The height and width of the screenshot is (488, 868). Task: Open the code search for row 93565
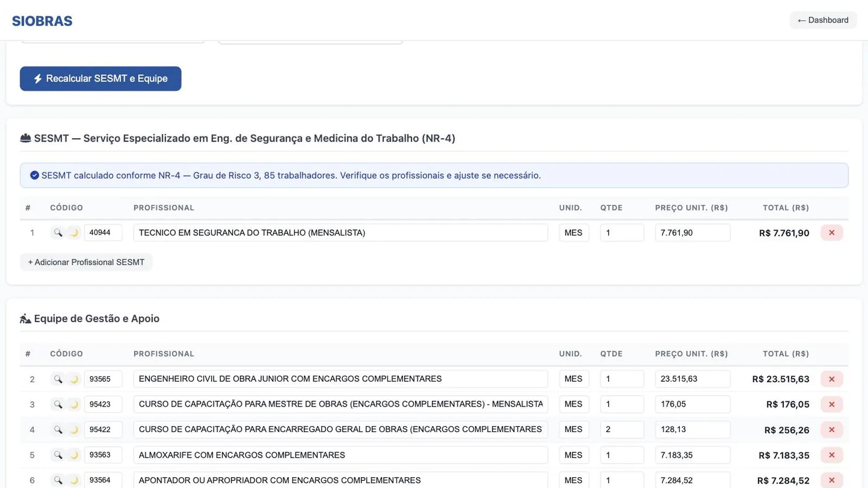point(58,379)
